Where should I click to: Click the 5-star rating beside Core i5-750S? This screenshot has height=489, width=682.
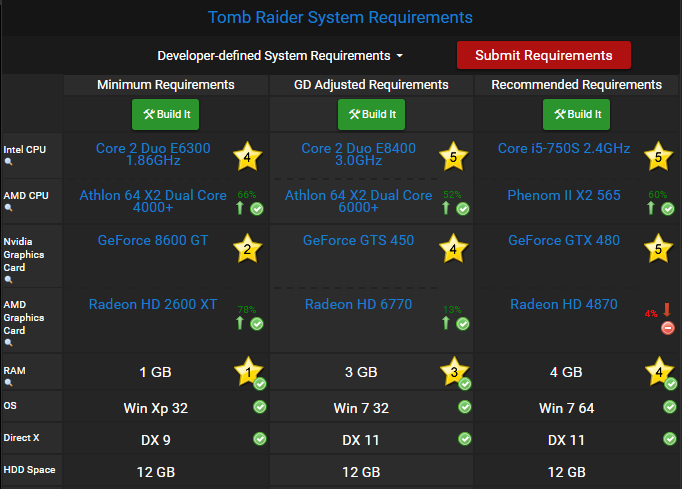[x=659, y=156]
